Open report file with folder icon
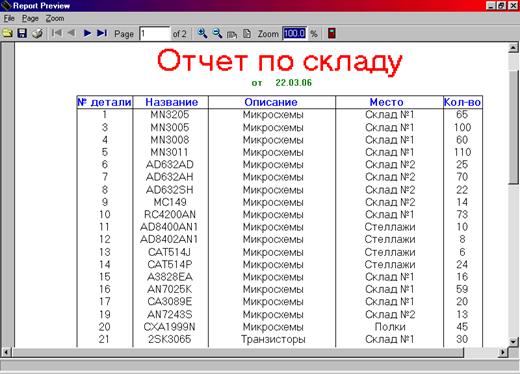 [x=7, y=33]
